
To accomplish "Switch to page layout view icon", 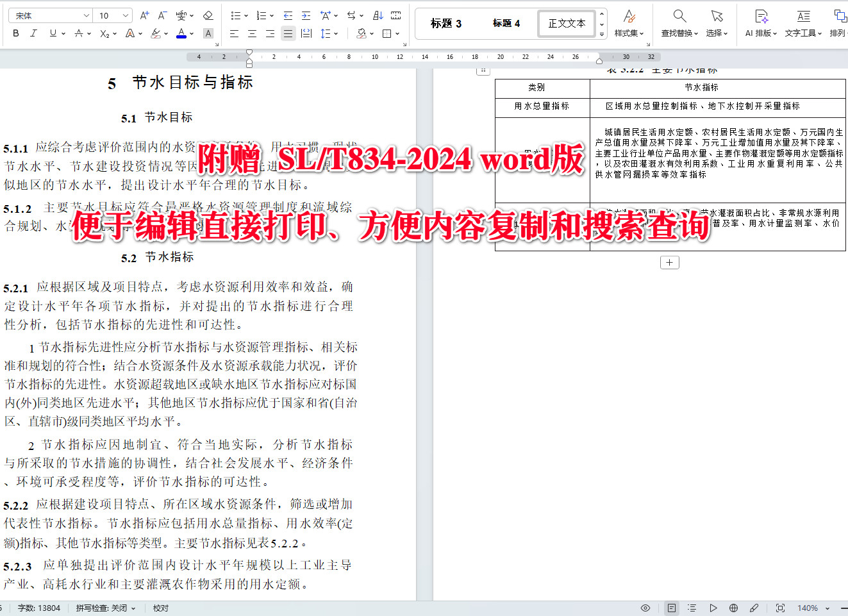I will (x=671, y=608).
